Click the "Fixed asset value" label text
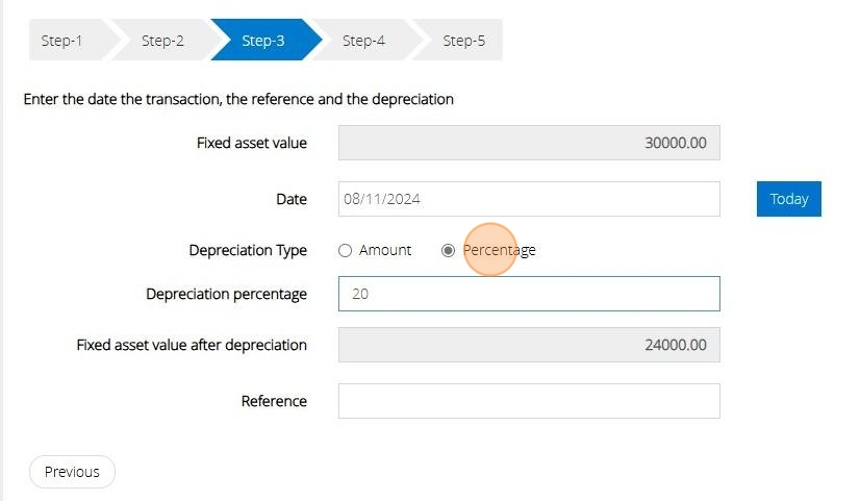 [x=252, y=143]
